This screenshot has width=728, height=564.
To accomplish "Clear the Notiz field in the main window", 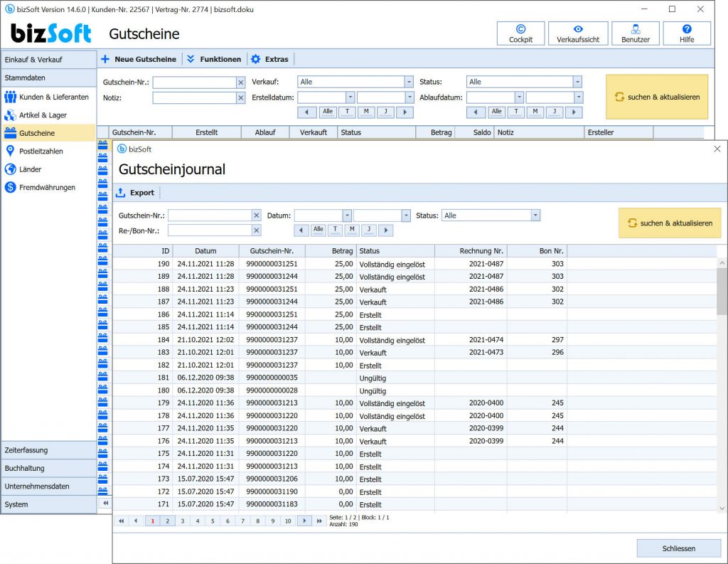I will click(x=240, y=98).
